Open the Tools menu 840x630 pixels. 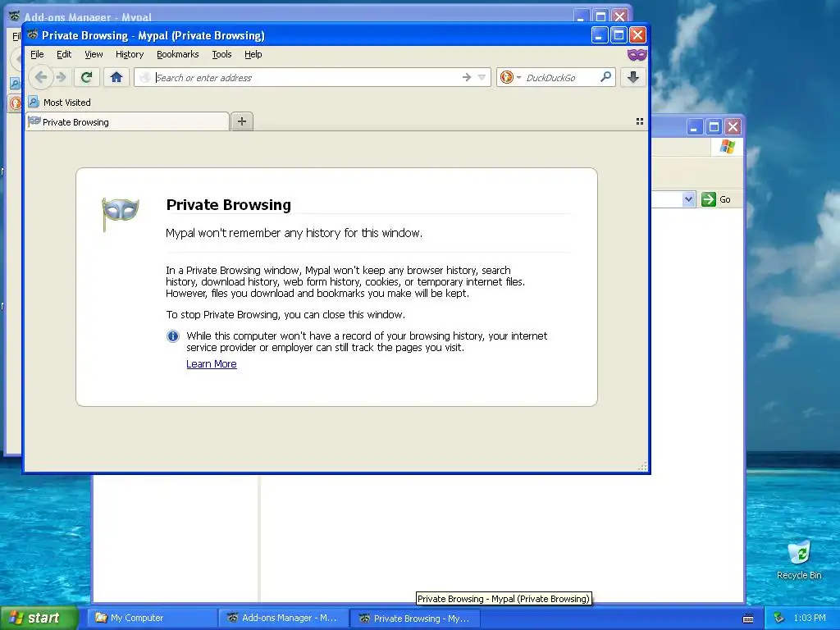click(221, 54)
